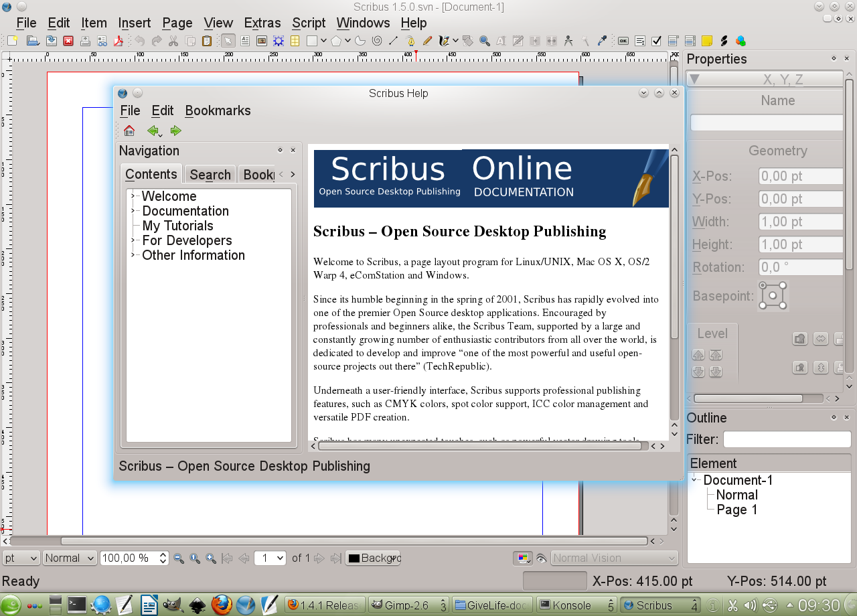
Task: Open the Insert Shape dropdown arrow
Action: [323, 42]
